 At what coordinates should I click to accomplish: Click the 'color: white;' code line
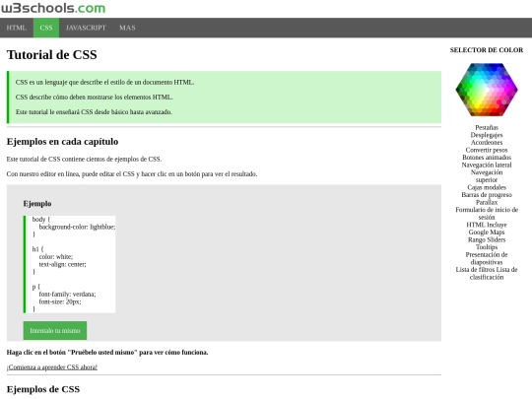point(55,257)
